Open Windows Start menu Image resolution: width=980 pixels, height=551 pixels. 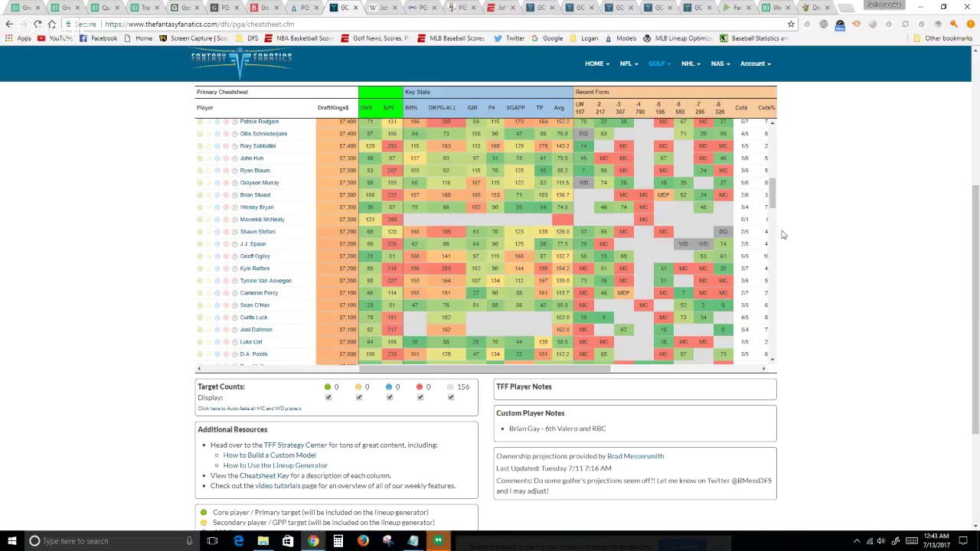point(11,541)
